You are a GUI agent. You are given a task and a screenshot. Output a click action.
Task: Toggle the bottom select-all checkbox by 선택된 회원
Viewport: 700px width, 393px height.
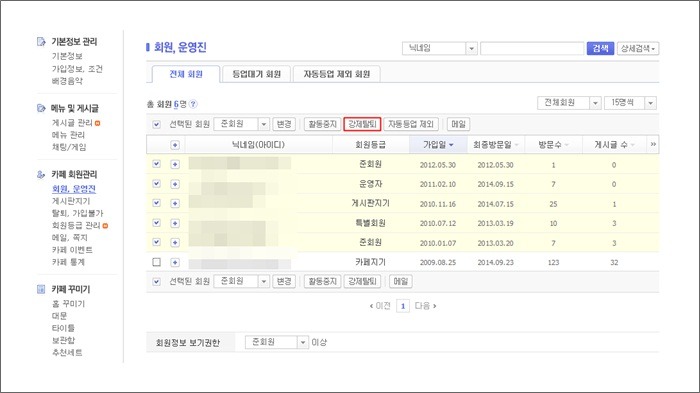(x=156, y=282)
